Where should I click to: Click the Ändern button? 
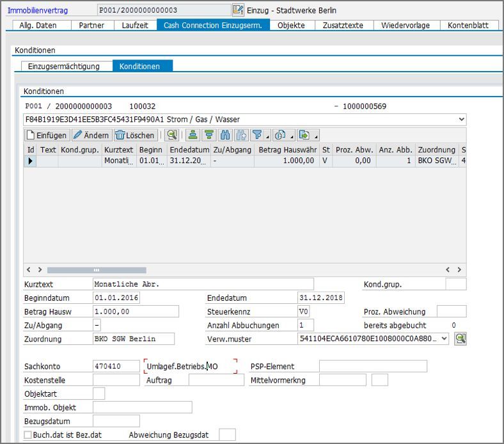[x=91, y=135]
